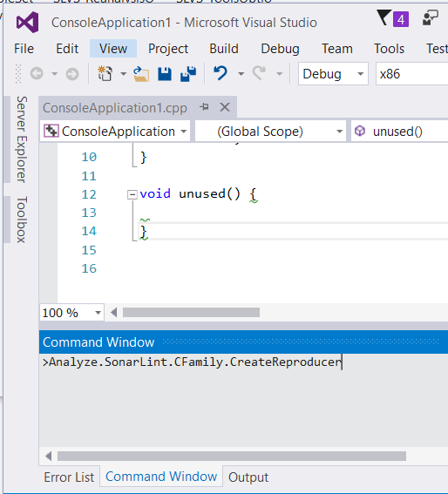Open the unused() member dropdown
This screenshot has width=448, height=494.
(x=399, y=131)
